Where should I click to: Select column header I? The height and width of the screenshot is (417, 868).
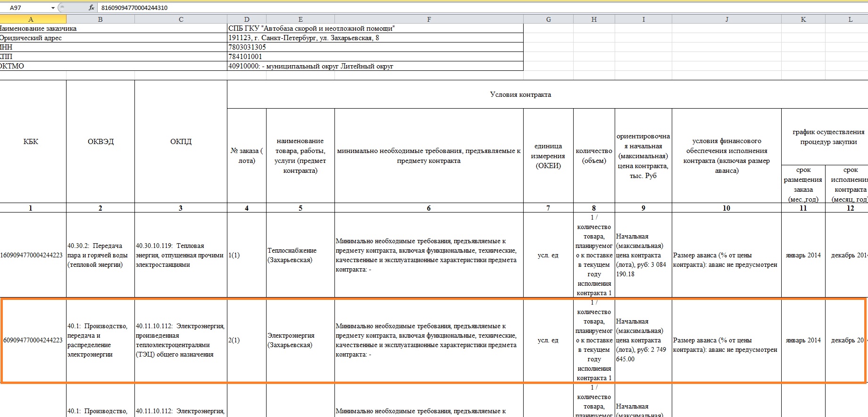coord(643,19)
